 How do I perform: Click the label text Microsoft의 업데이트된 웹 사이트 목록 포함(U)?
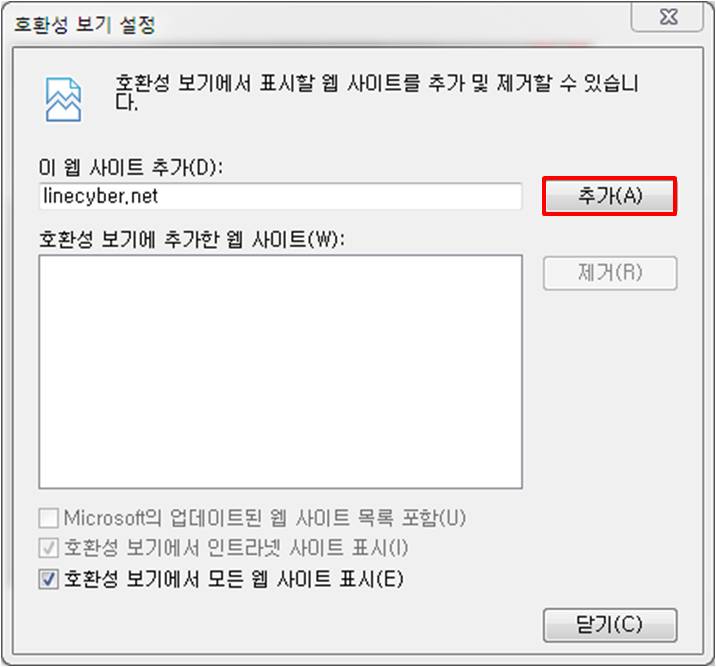coord(264,518)
